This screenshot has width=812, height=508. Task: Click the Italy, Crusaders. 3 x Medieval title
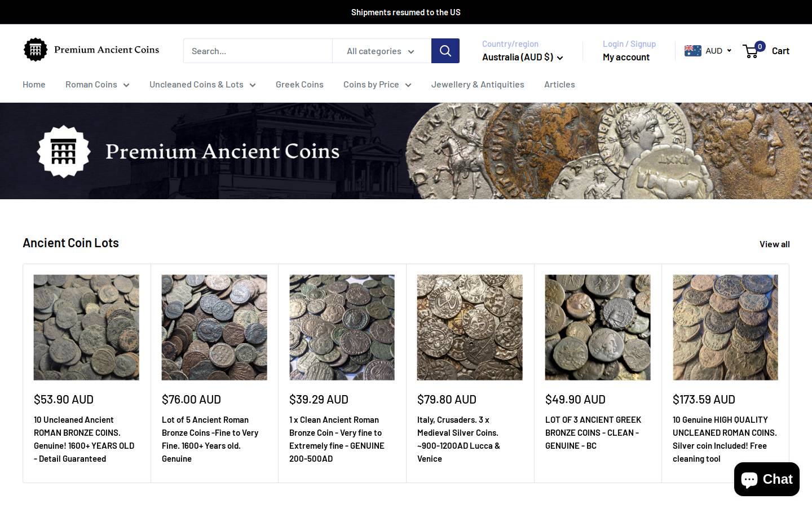tap(458, 439)
